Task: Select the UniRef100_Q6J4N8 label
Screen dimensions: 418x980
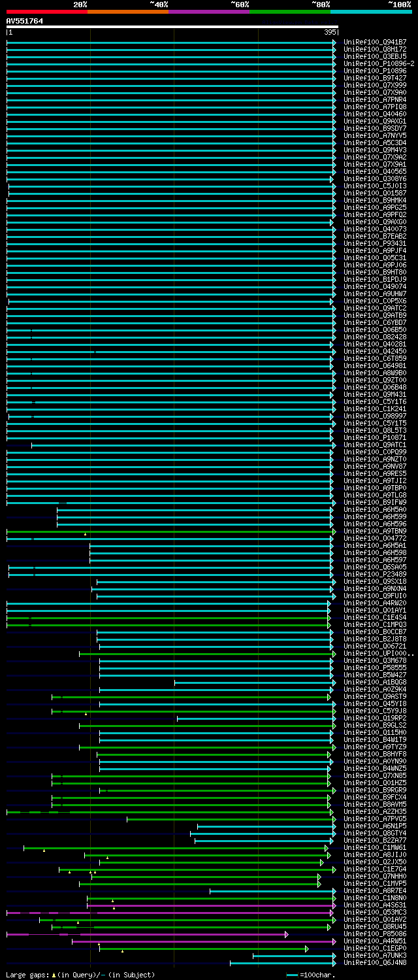Action: [x=375, y=962]
